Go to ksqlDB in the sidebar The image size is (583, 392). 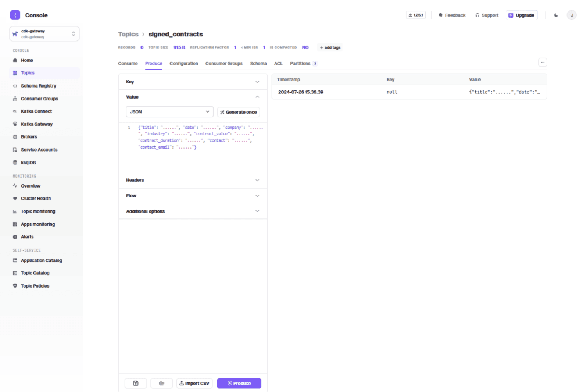click(x=28, y=163)
